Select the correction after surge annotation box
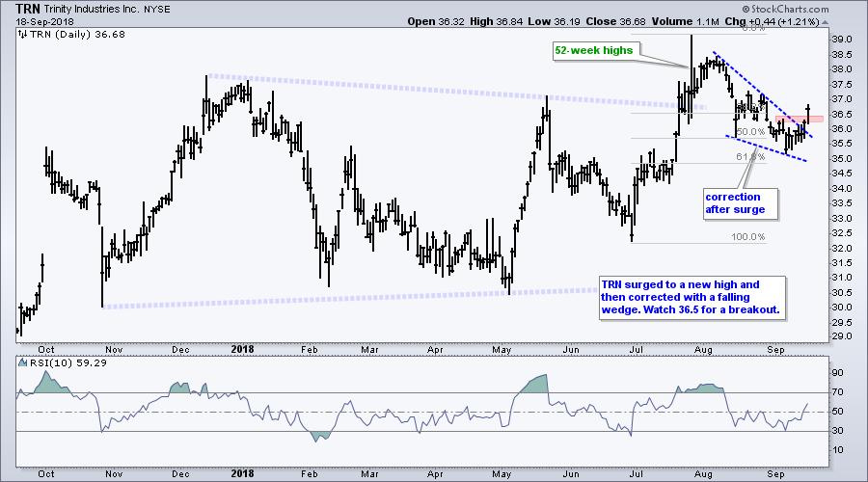 tap(740, 203)
